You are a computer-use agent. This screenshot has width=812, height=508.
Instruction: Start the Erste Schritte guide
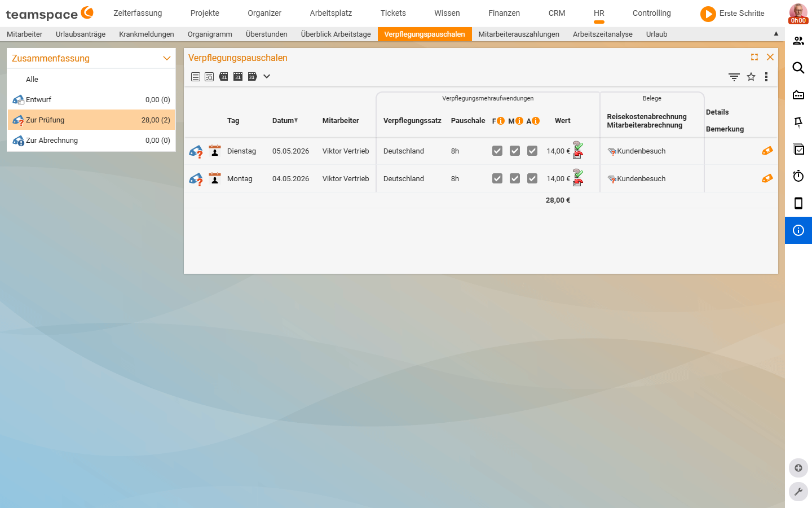coord(732,14)
